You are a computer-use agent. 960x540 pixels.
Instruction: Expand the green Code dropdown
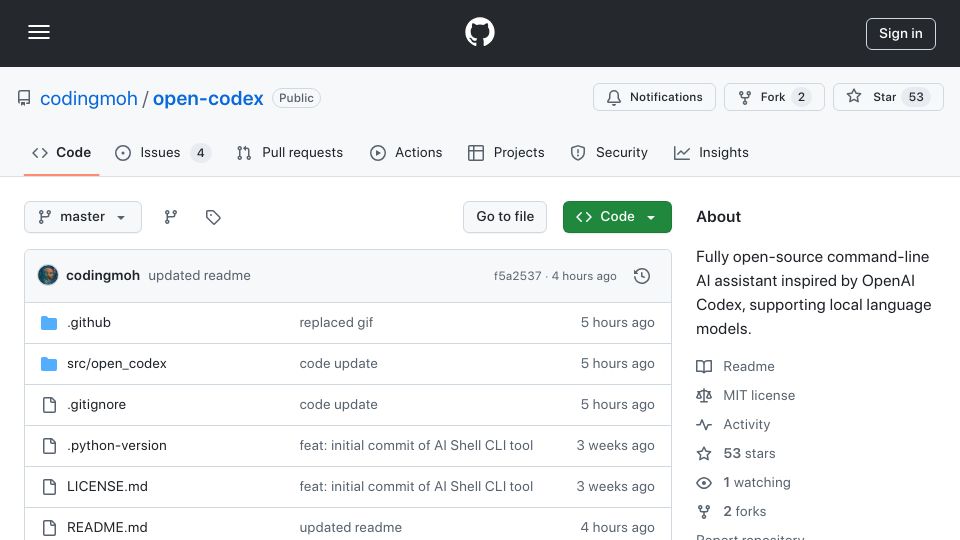tap(617, 217)
